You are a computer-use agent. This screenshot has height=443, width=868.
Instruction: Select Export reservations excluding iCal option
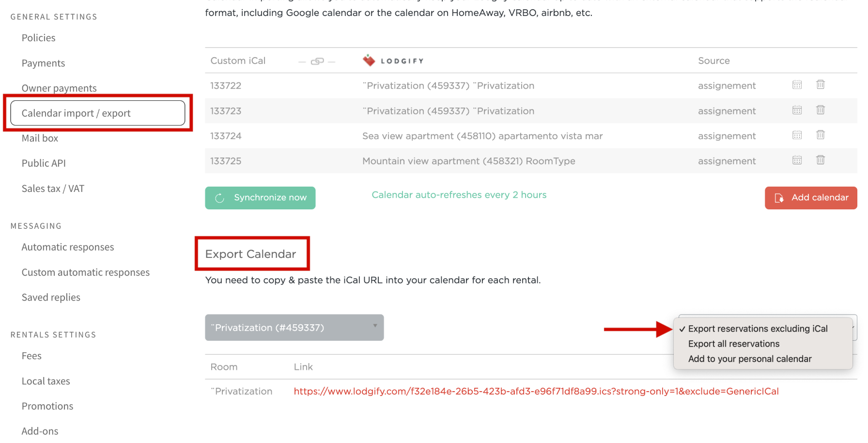click(758, 329)
